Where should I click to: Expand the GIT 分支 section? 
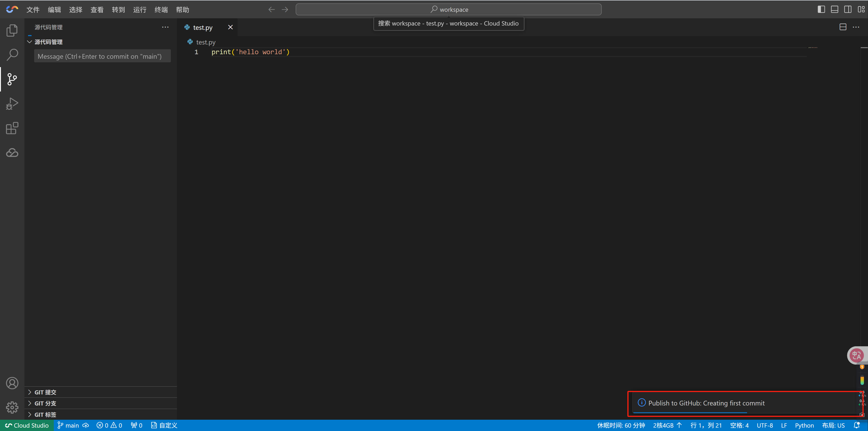(x=45, y=403)
